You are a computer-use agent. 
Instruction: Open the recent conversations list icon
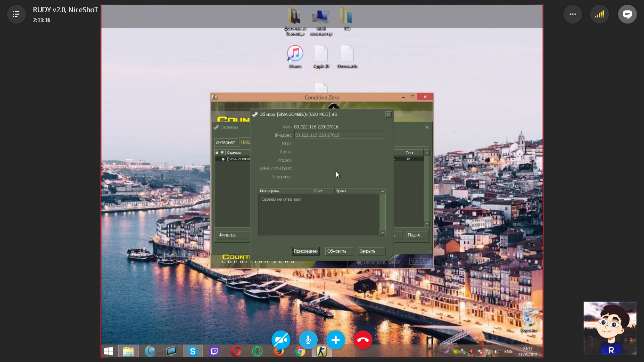click(x=16, y=14)
